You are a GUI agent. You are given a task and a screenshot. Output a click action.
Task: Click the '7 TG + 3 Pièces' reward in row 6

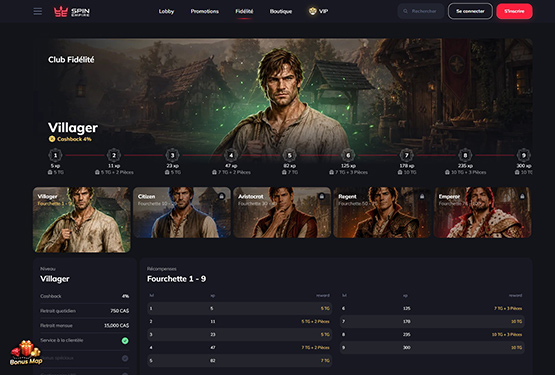tap(508, 308)
